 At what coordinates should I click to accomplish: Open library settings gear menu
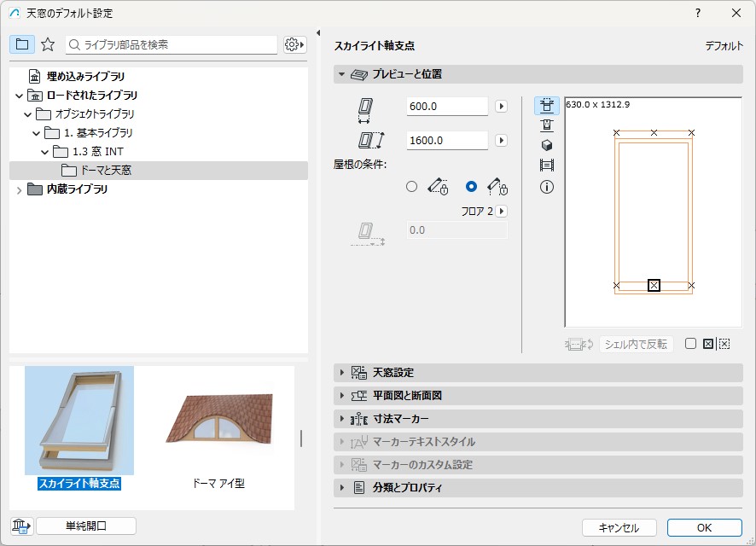(294, 44)
